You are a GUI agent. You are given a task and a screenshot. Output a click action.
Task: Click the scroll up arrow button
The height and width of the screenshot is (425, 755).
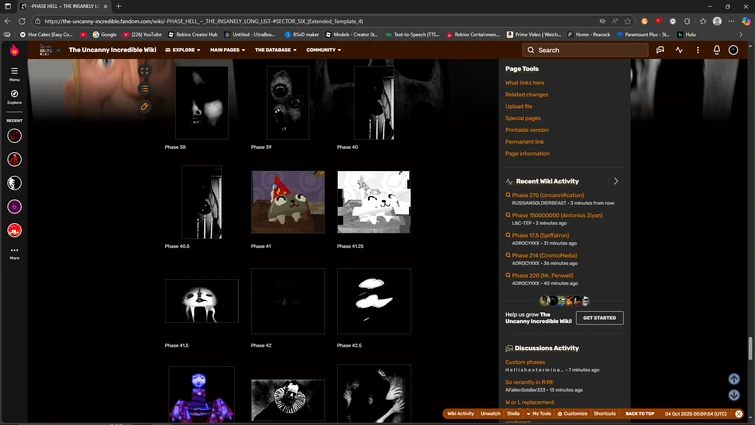tap(734, 379)
